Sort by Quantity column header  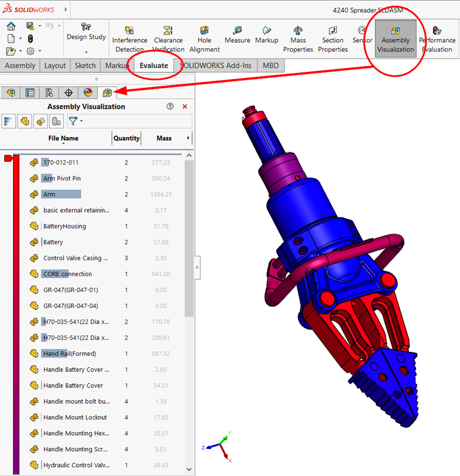pos(126,138)
